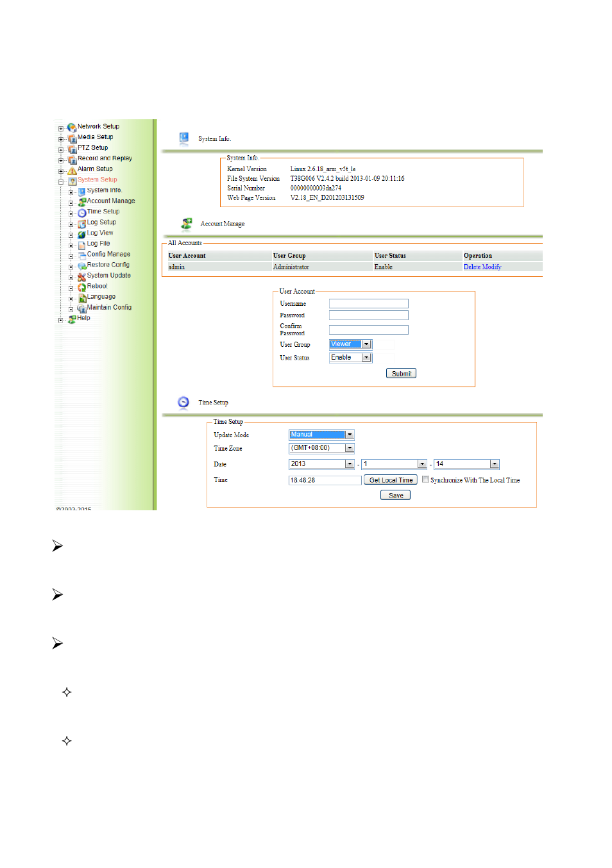This screenshot has width=612, height=868.
Task: Click the Submit button
Action: 401,373
